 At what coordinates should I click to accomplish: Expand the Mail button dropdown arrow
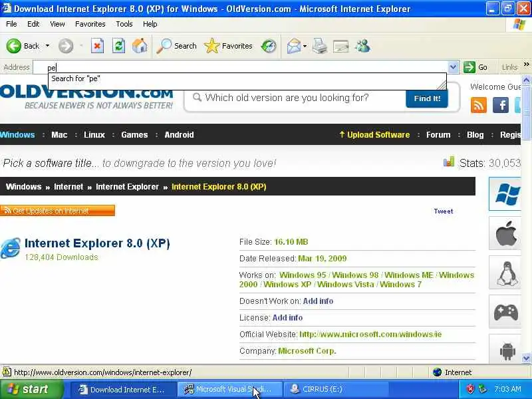click(305, 46)
